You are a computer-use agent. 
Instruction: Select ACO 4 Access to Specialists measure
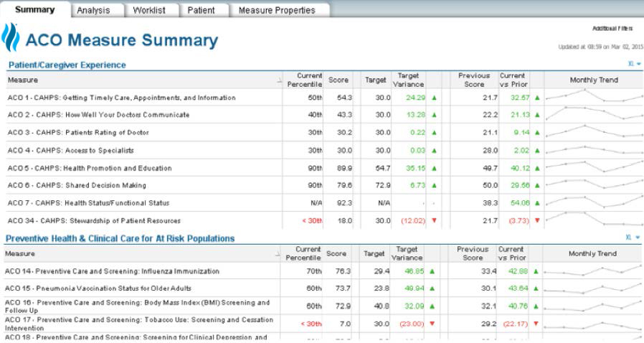71,151
